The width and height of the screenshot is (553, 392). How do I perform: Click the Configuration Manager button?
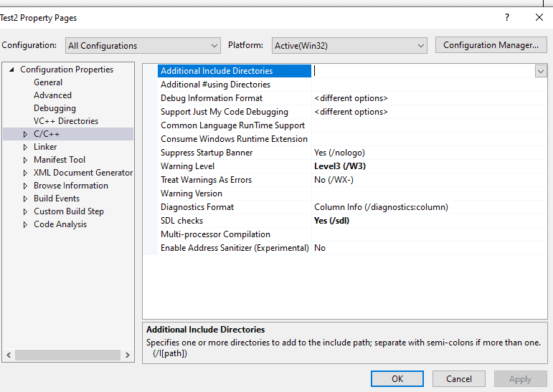point(491,45)
